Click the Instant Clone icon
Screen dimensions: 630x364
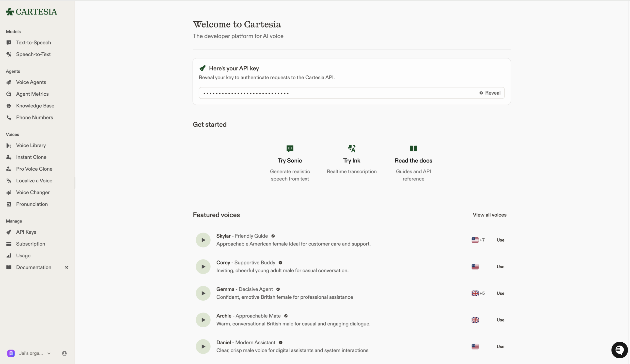[x=9, y=157]
